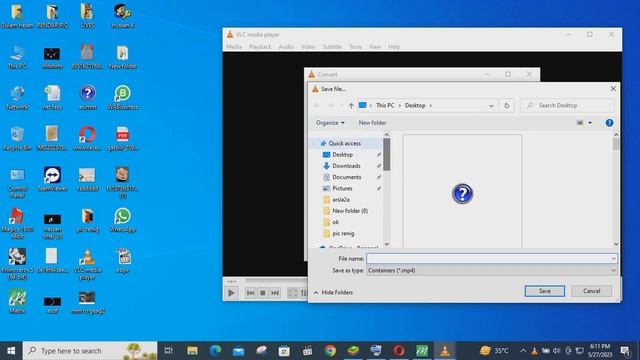Click the Back arrow in Save dialog
Viewport: 640px width, 360px height.
click(316, 105)
